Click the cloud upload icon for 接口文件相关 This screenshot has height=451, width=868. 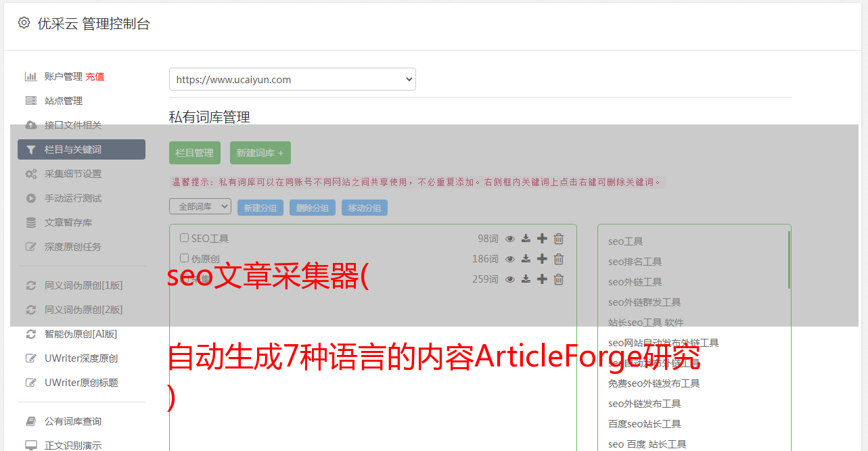[30, 125]
